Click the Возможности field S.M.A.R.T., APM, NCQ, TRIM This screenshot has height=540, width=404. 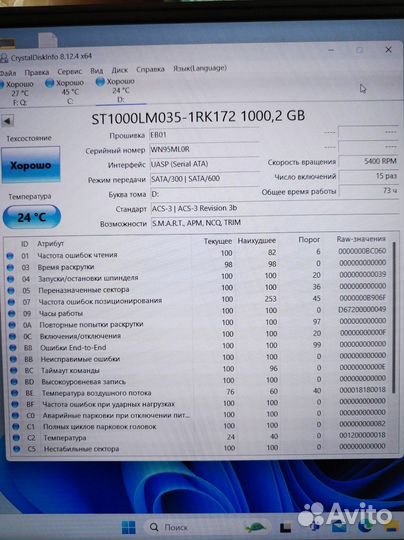[275, 222]
